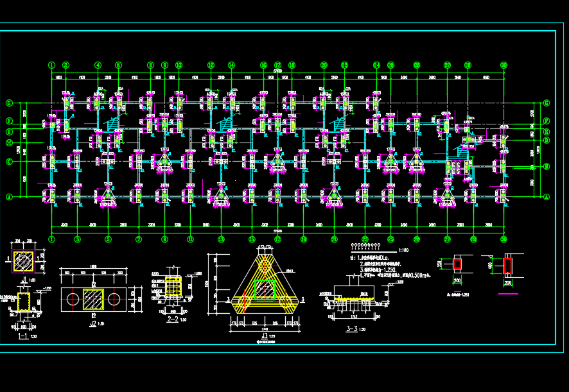Screen dimensions: 569x392
Task: Select the J3 detail title
Action: [x=265, y=336]
